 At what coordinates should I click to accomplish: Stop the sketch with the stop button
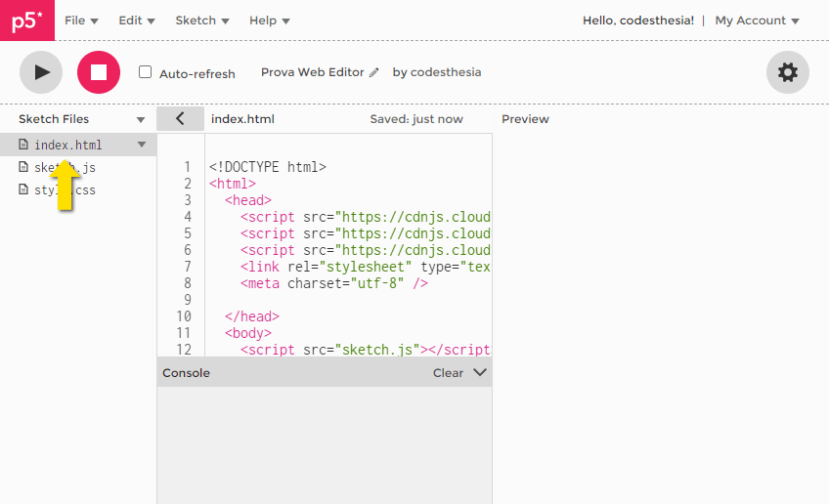click(x=99, y=72)
